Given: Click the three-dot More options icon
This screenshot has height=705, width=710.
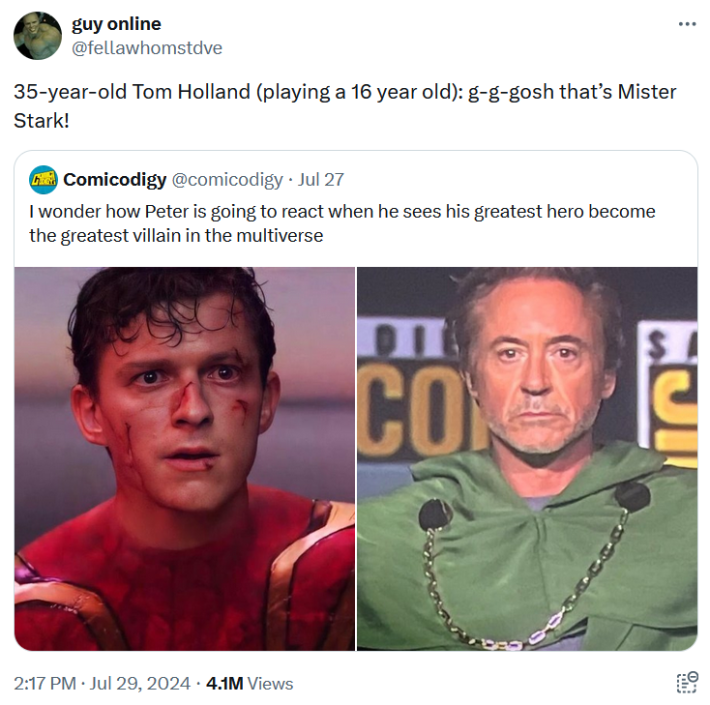Looking at the screenshot, I should tap(686, 24).
